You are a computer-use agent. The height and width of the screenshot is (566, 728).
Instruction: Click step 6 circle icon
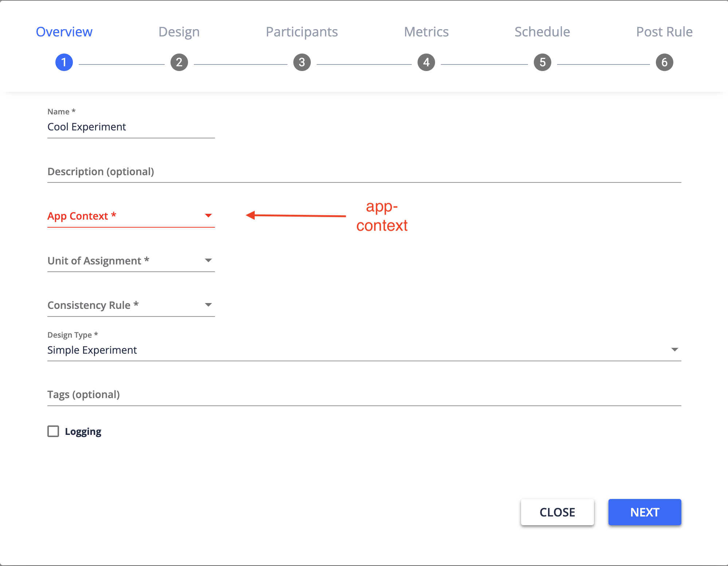click(x=664, y=62)
